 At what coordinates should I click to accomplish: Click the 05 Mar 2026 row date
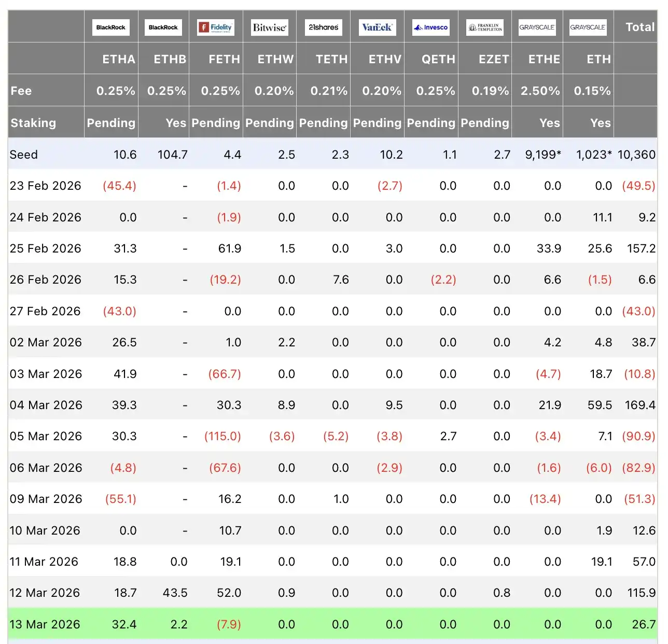coord(46,436)
